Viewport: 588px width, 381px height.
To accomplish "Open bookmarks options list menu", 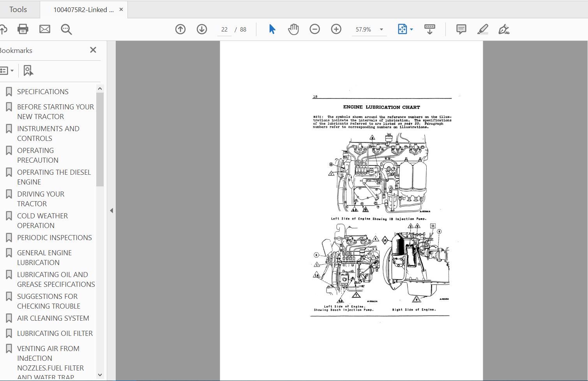I will 7,71.
